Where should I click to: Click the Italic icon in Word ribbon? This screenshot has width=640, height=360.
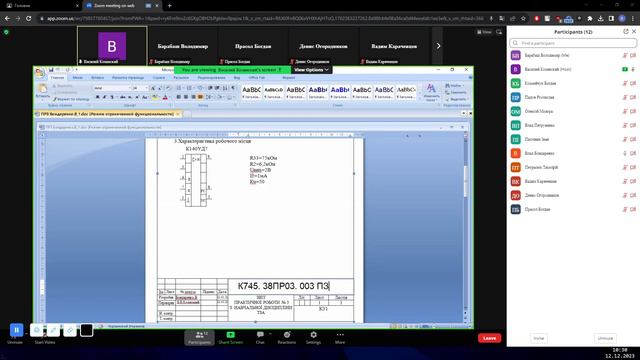tap(104, 97)
